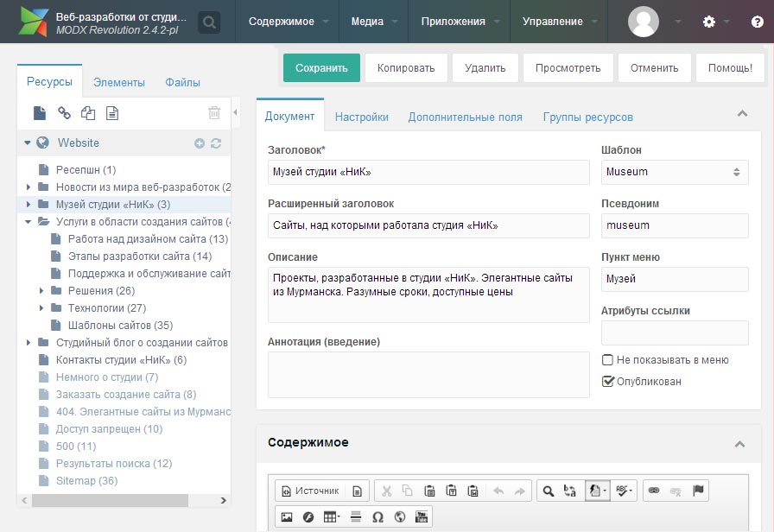Click the replace icon in editor toolbar

click(569, 491)
